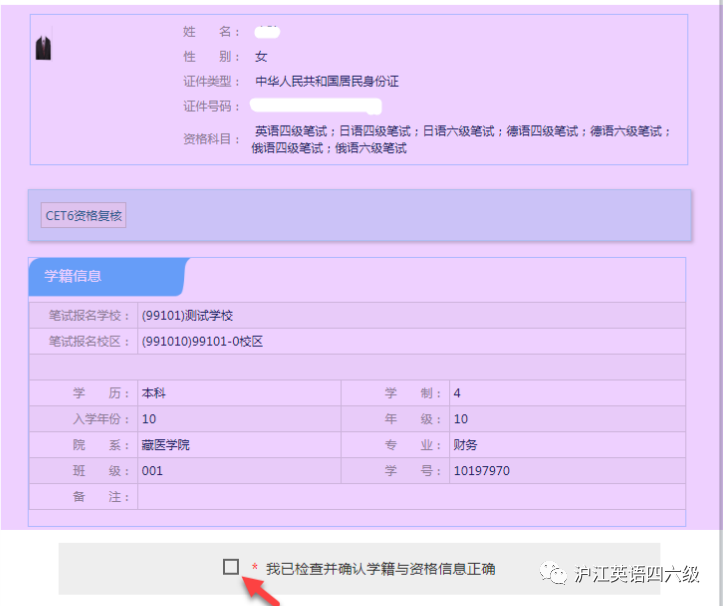The width and height of the screenshot is (723, 606).
Task: Click the WeChat logo in the watermark
Action: 554,573
